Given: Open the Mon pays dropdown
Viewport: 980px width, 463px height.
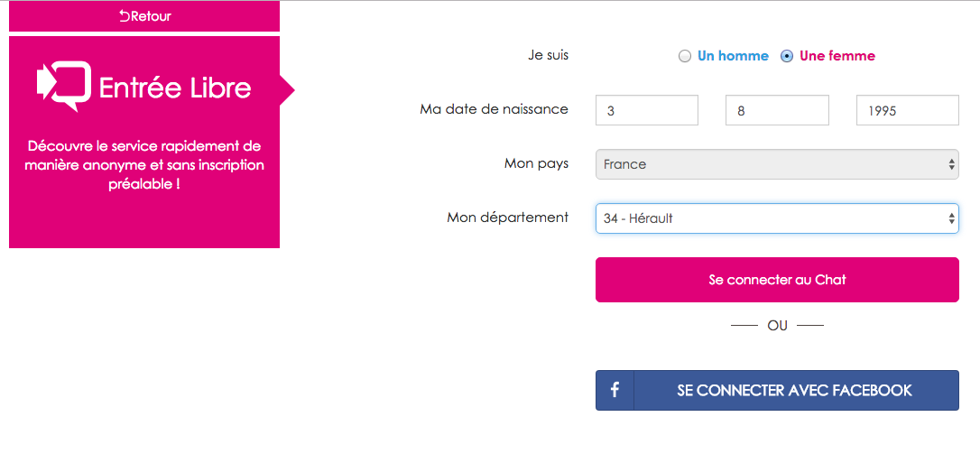Looking at the screenshot, I should coord(777,164).
